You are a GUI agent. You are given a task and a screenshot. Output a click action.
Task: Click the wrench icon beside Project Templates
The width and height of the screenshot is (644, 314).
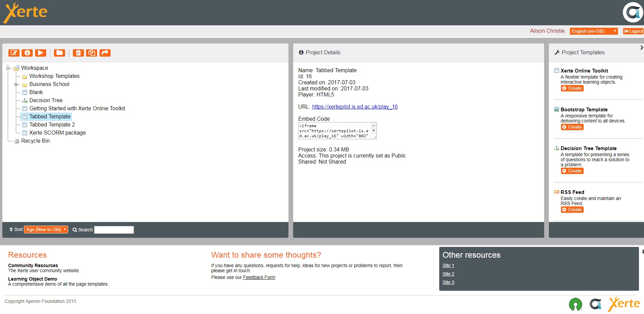click(x=557, y=53)
